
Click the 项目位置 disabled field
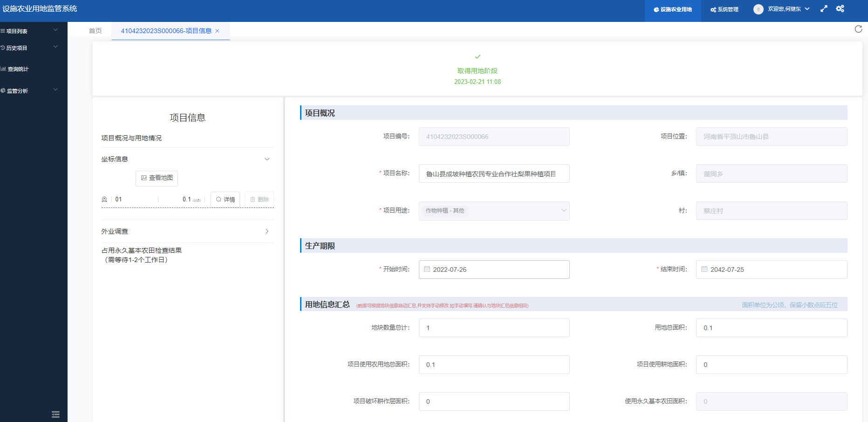(772, 137)
